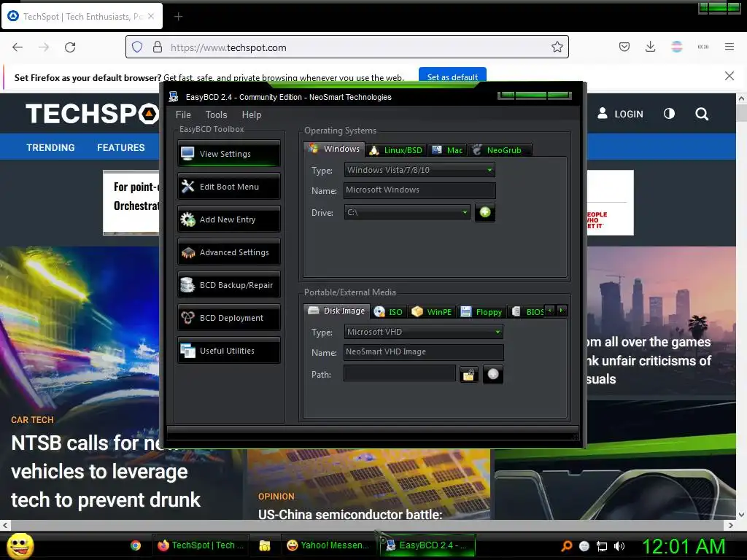Open the FEATURES section on TechSpot
Screen dimensions: 747x560
pyautogui.click(x=121, y=147)
